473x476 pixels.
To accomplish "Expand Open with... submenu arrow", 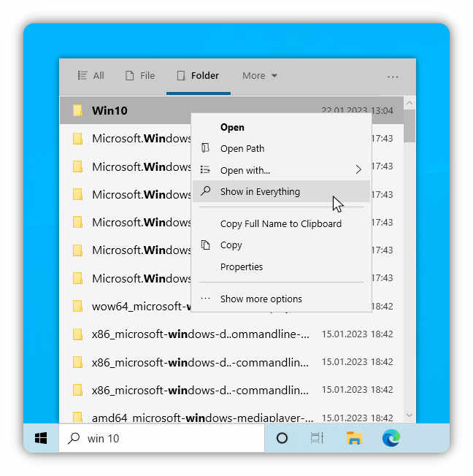I will pos(358,169).
